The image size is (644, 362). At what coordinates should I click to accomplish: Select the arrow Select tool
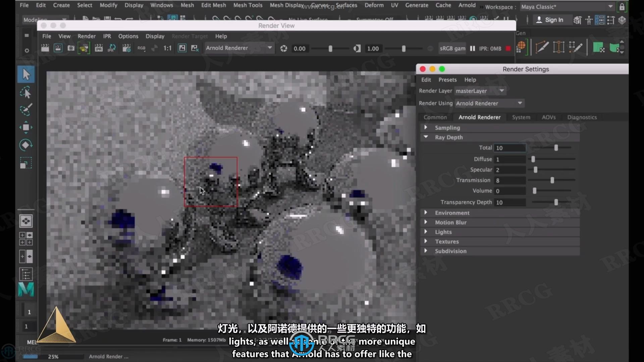[26, 74]
